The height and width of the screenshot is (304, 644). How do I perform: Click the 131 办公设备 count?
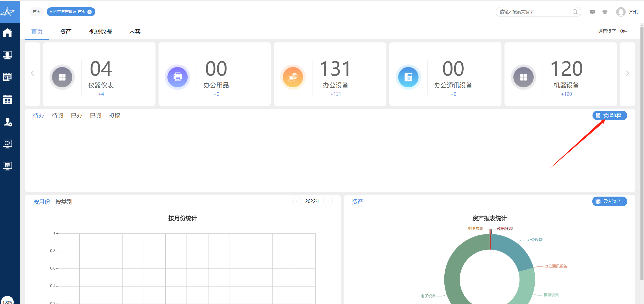tap(336, 69)
